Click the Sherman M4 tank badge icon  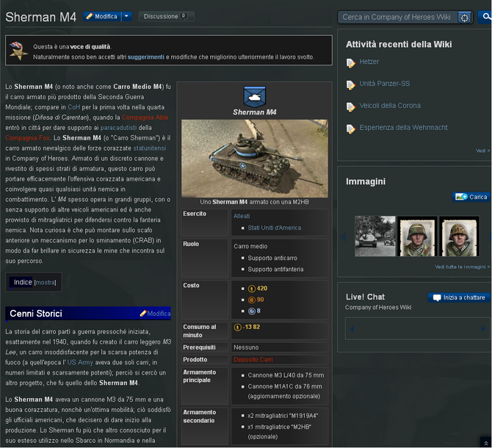(x=255, y=96)
